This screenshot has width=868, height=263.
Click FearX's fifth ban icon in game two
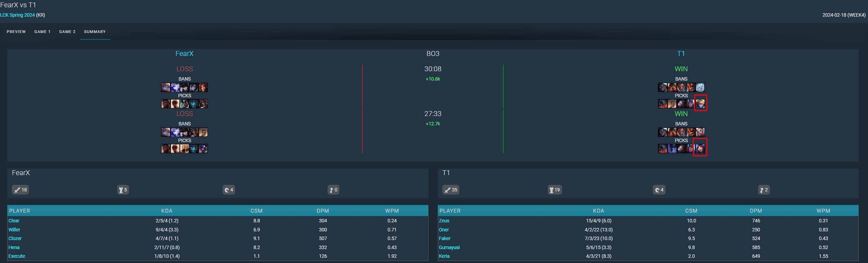(203, 132)
